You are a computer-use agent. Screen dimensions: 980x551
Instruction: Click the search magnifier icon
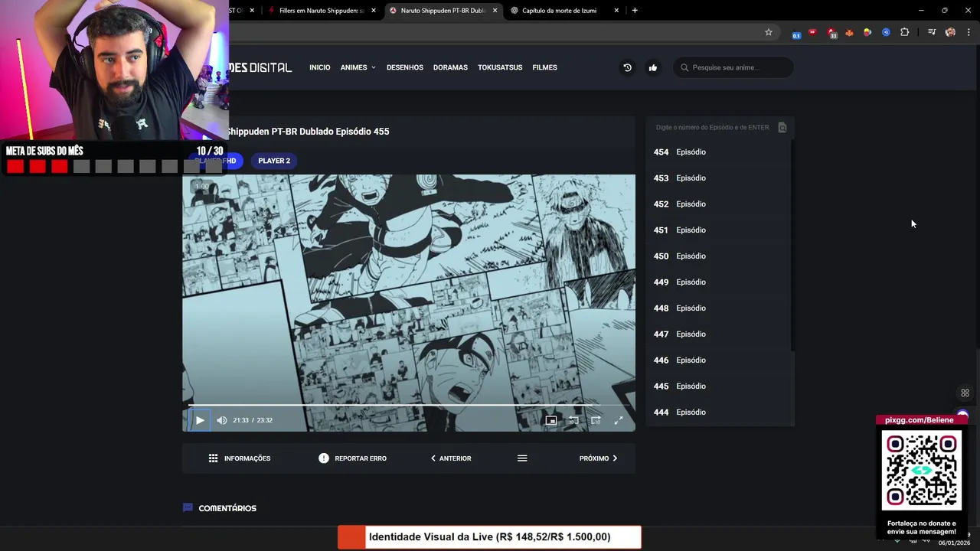tap(684, 67)
